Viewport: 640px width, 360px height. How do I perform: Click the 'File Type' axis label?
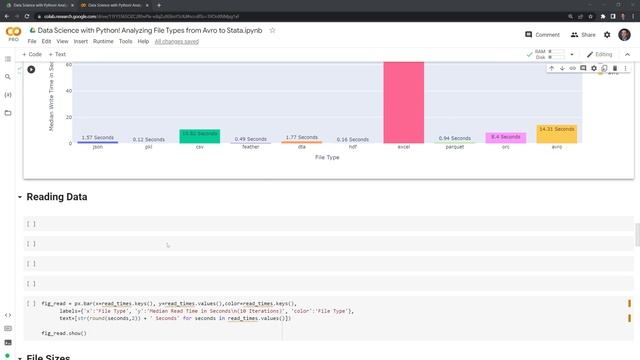(327, 157)
